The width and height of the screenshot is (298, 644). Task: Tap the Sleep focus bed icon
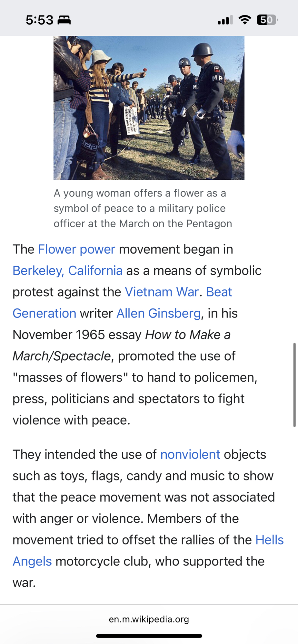click(64, 20)
